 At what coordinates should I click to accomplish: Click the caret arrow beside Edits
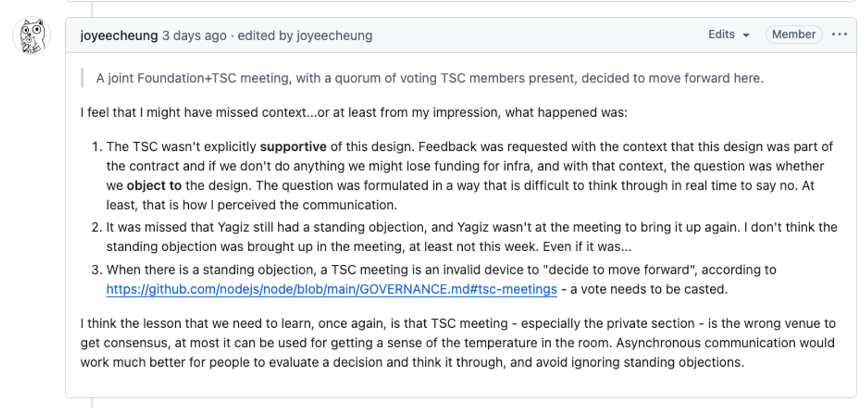click(746, 35)
